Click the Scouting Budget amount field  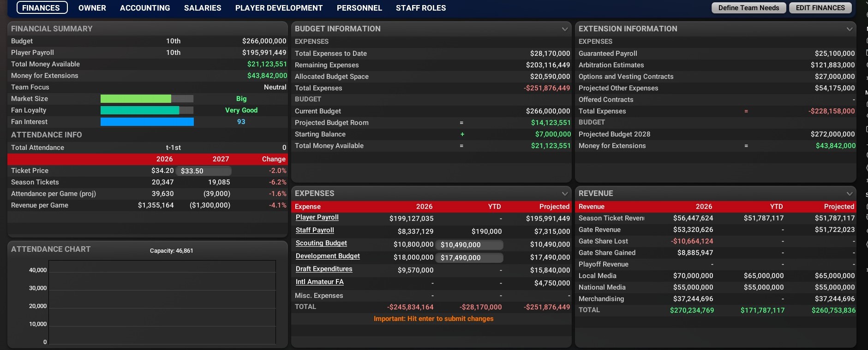coord(469,245)
